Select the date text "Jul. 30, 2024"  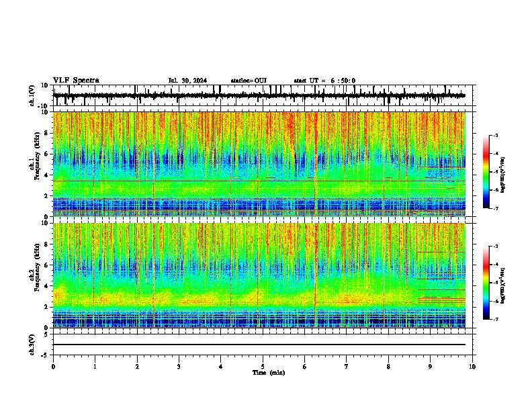coord(187,81)
